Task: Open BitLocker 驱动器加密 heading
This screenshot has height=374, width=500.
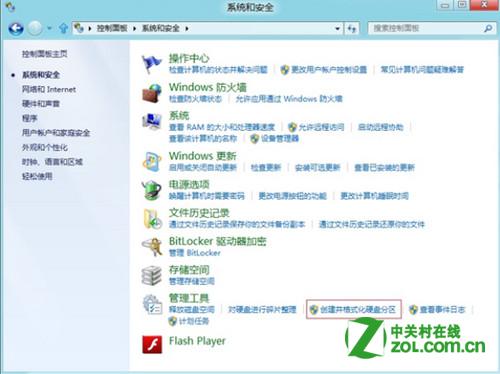Action: [x=218, y=241]
